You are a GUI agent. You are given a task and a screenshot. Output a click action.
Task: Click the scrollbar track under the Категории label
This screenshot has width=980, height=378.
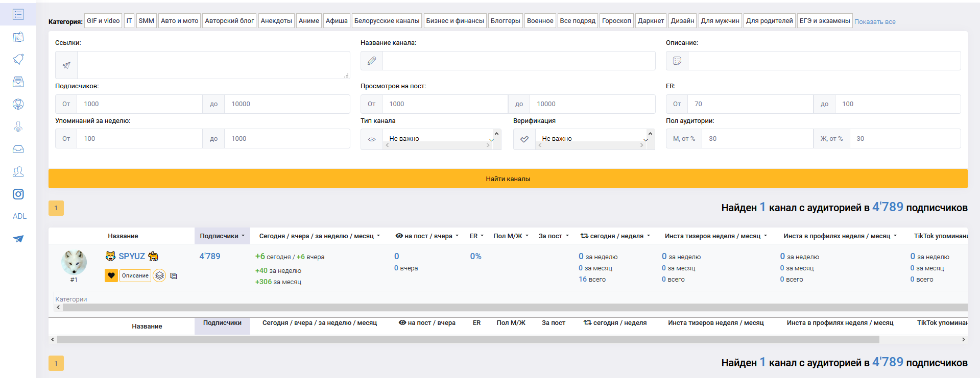[515, 308]
